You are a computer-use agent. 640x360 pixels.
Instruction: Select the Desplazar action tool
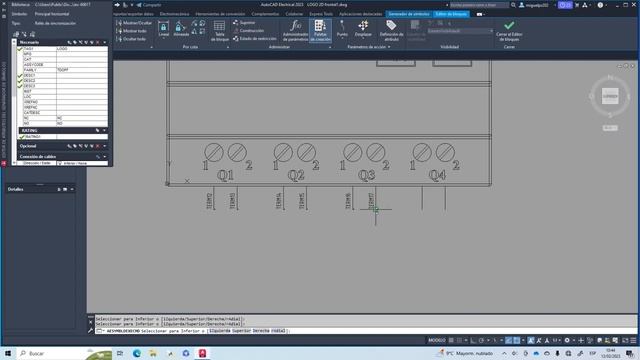pos(363,29)
